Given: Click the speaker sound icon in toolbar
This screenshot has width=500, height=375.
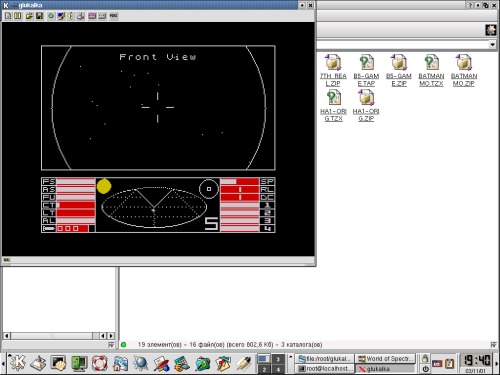Looking at the screenshot, I should pos(71,16).
